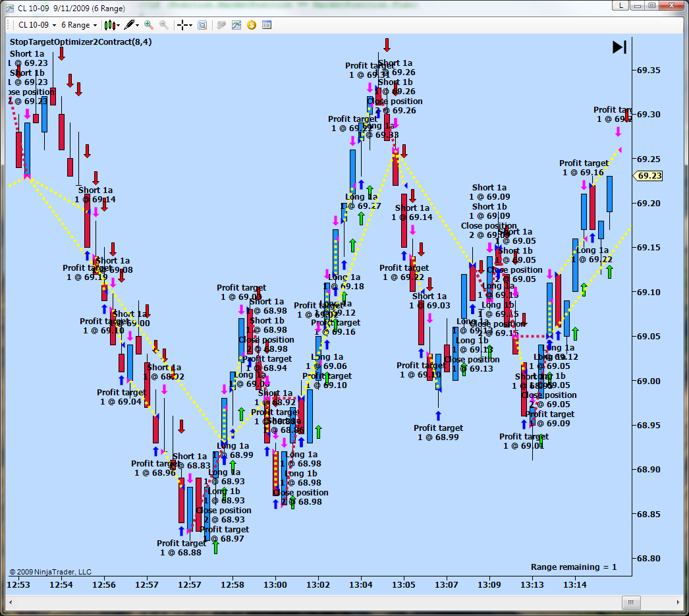The image size is (689, 616).
Task: Click the horizontal scrollbar right arrow
Action: point(678,602)
